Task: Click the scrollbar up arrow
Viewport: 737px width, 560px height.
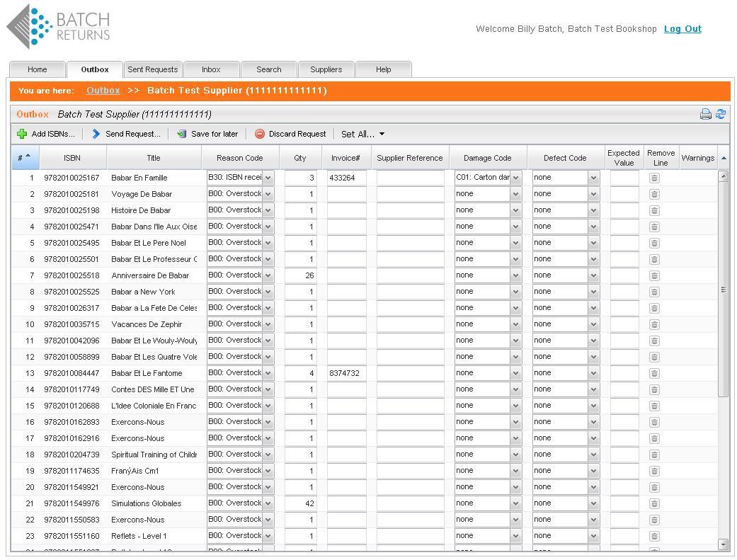Action: click(724, 176)
